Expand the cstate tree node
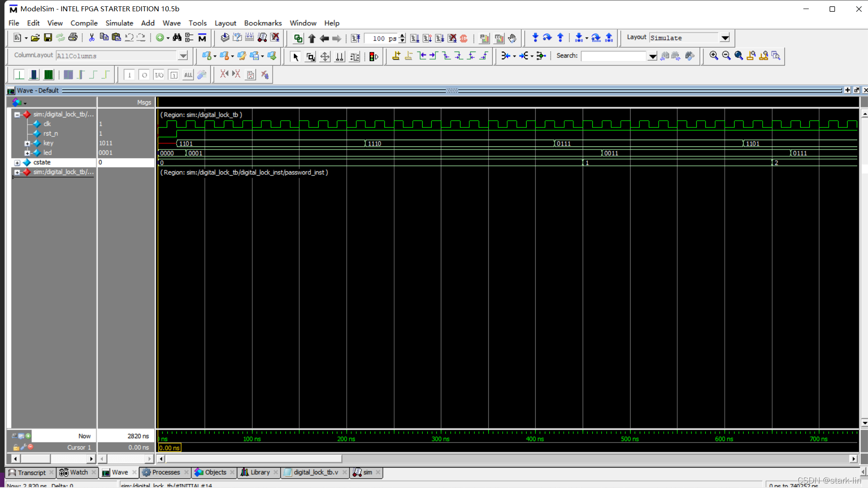The image size is (868, 488). pyautogui.click(x=17, y=162)
